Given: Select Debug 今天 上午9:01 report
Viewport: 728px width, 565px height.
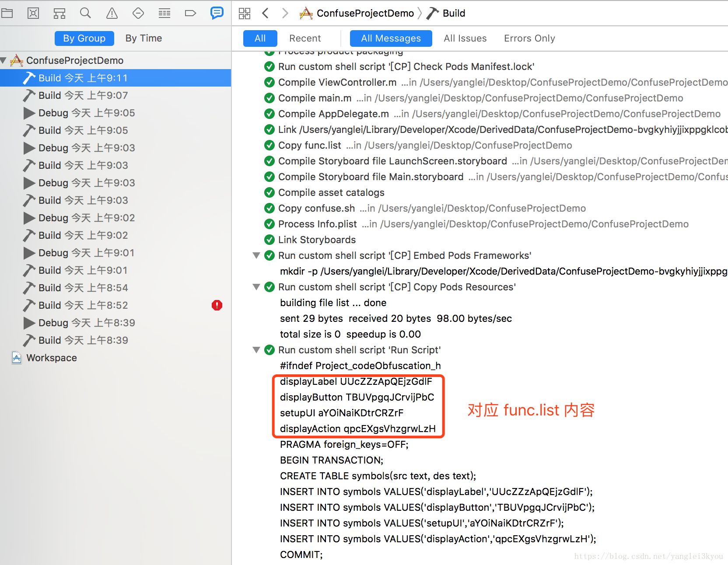Looking at the screenshot, I should click(115, 253).
